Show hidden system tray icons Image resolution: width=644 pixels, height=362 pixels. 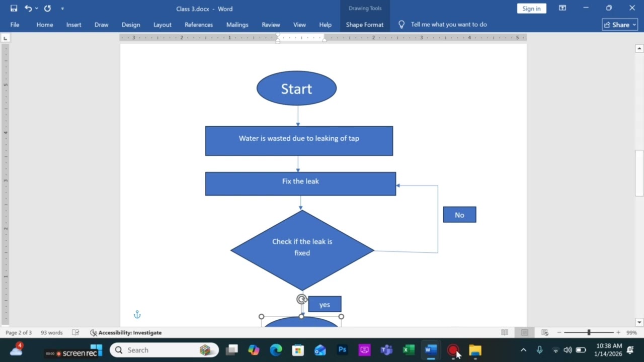click(x=523, y=350)
